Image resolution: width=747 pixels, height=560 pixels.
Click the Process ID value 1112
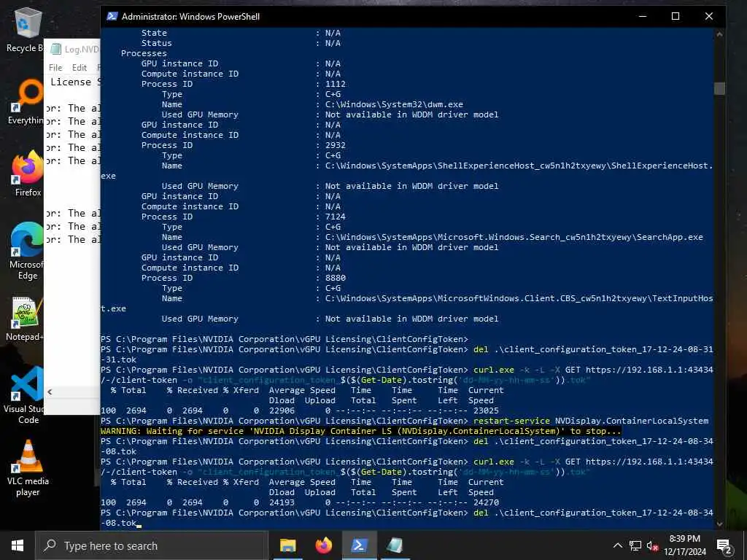click(x=336, y=84)
